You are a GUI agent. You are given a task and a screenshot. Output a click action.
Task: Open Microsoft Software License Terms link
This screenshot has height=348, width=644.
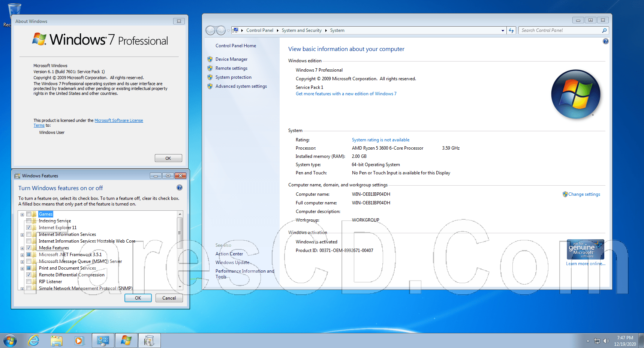[x=118, y=120]
